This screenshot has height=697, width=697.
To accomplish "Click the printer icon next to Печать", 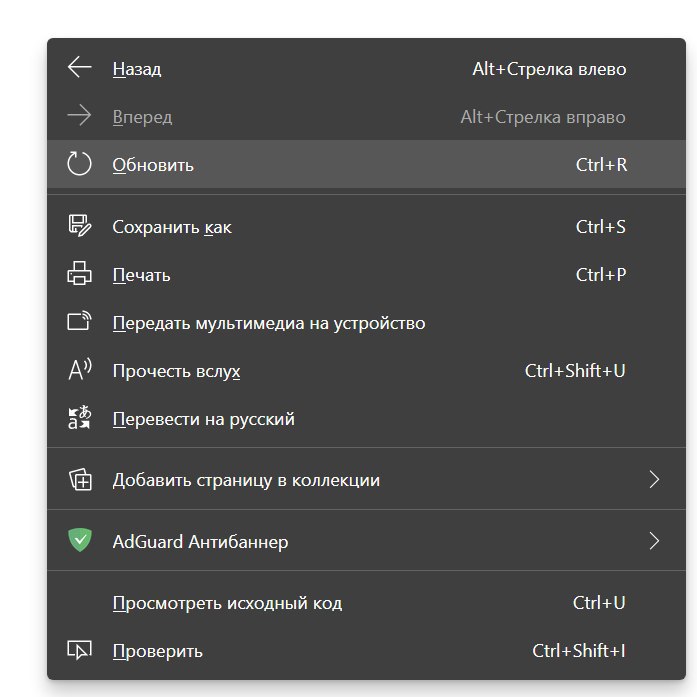I will coord(80,273).
